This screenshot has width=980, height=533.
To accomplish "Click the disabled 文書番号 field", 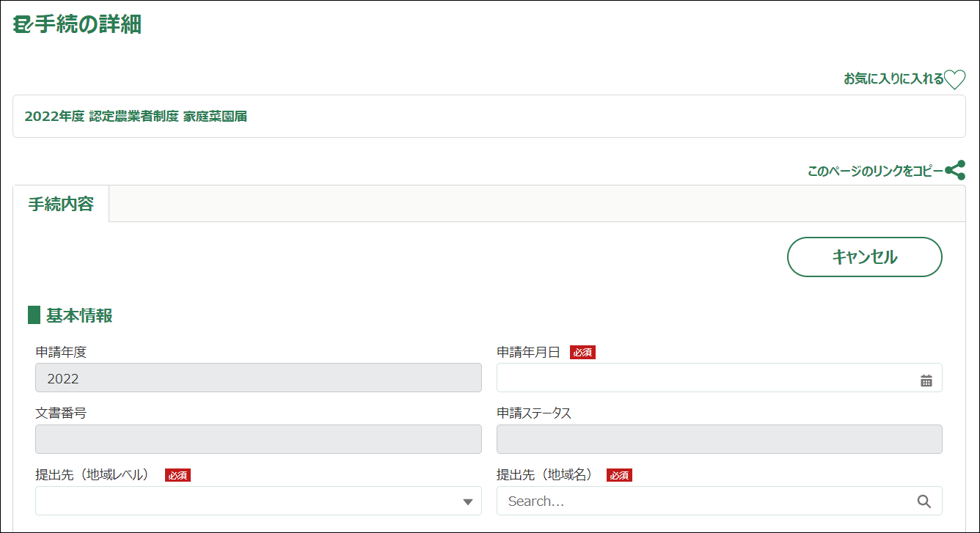I will tap(258, 439).
